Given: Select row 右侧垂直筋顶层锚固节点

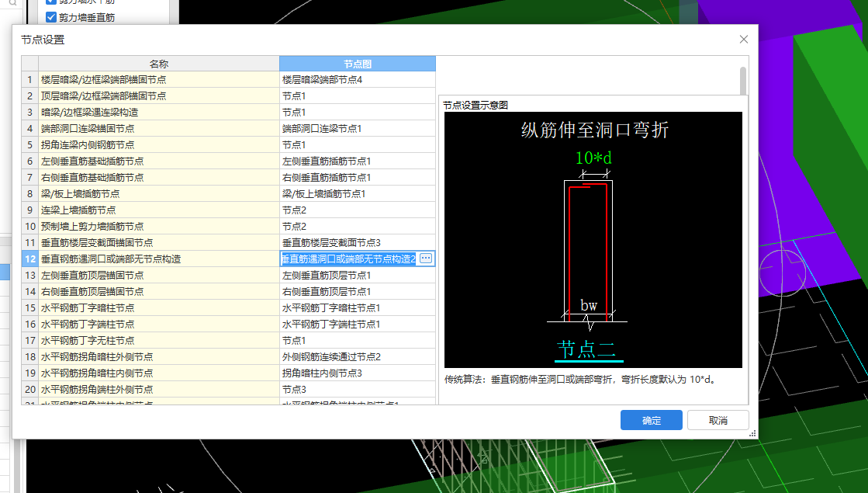Looking at the screenshot, I should point(159,291).
